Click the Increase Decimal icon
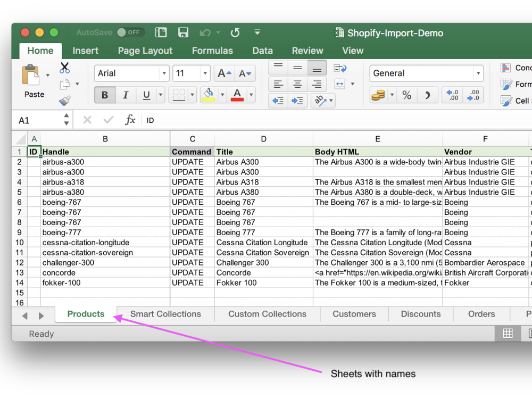The width and height of the screenshot is (532, 399). (452, 95)
